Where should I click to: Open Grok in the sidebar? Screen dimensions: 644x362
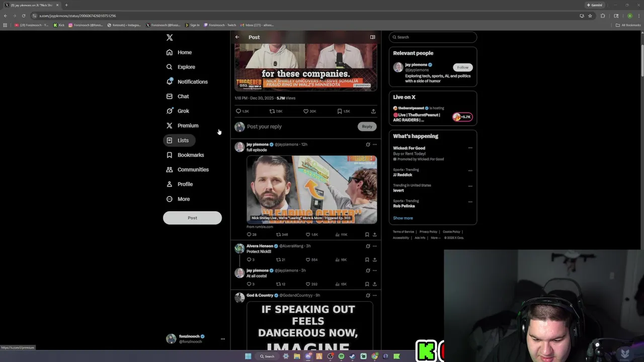click(178, 111)
